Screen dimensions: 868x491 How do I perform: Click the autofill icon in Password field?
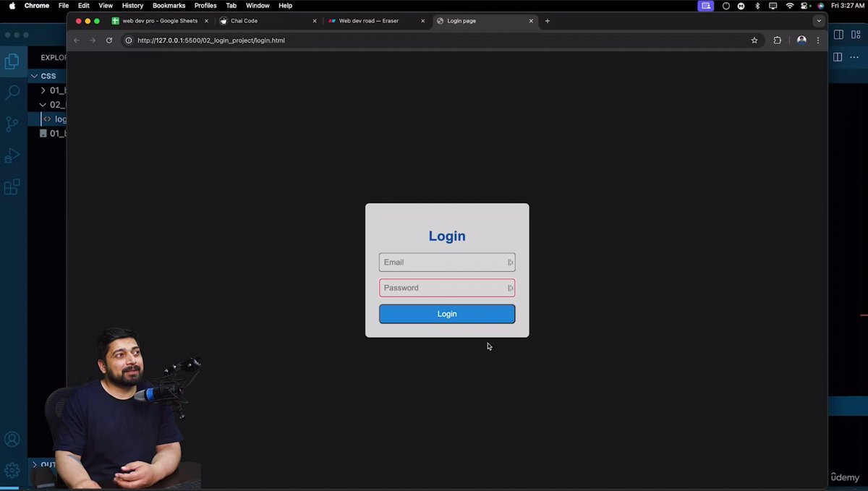[x=510, y=288]
